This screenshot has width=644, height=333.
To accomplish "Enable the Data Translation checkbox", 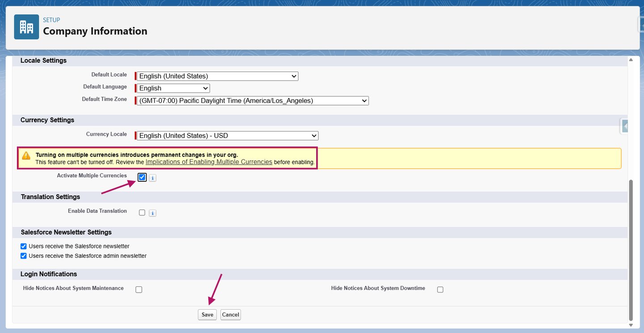I will [142, 213].
